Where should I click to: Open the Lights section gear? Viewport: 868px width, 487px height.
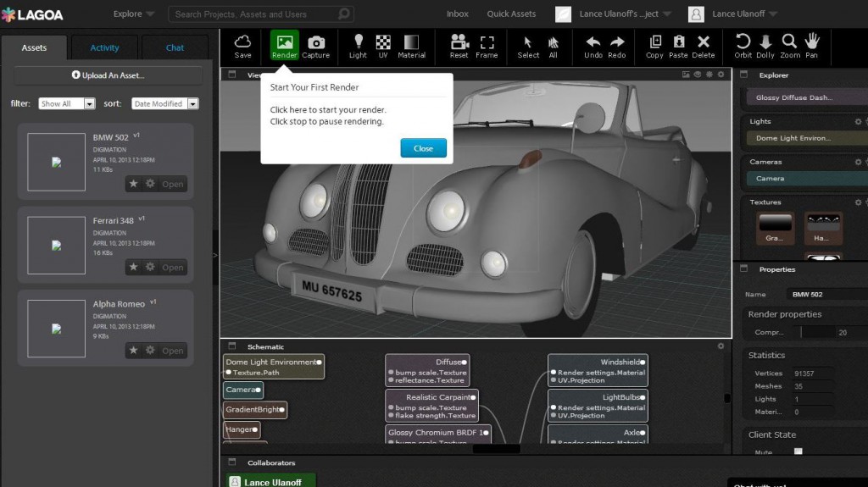click(858, 121)
